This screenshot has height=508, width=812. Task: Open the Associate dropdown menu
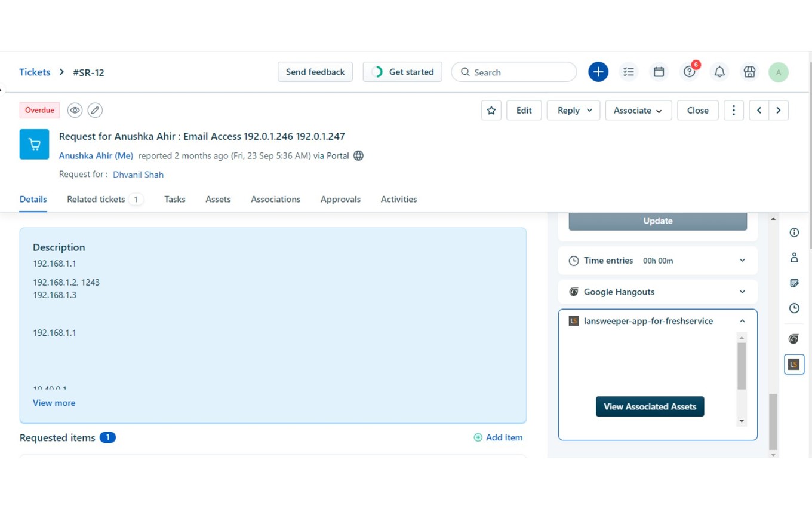[x=638, y=110]
